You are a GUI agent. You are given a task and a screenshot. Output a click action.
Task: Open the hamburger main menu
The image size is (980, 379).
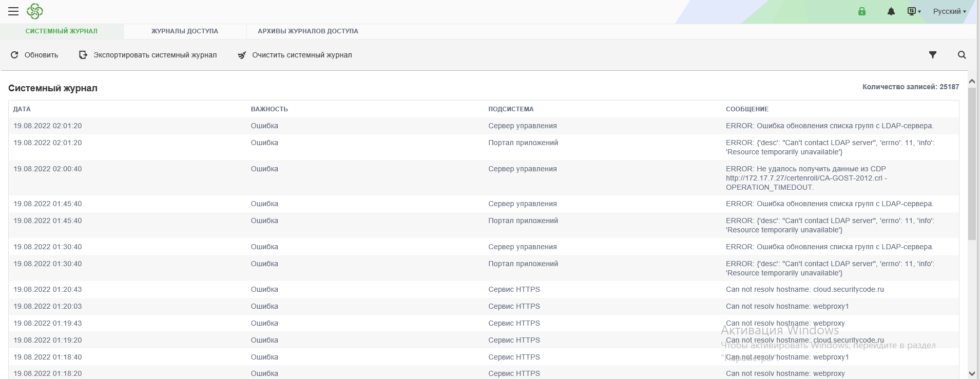click(x=13, y=11)
